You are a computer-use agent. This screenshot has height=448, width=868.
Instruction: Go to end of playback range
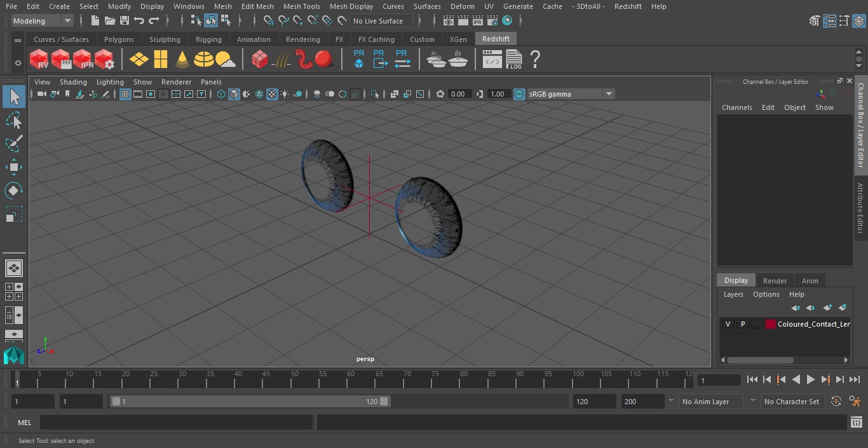pyautogui.click(x=855, y=379)
